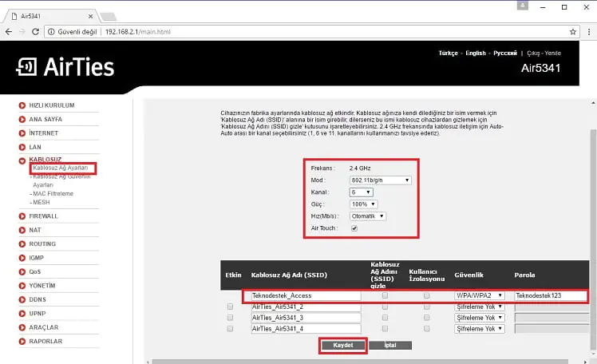Open Chrome three-dot menu
This screenshot has height=364, width=597.
click(x=589, y=32)
